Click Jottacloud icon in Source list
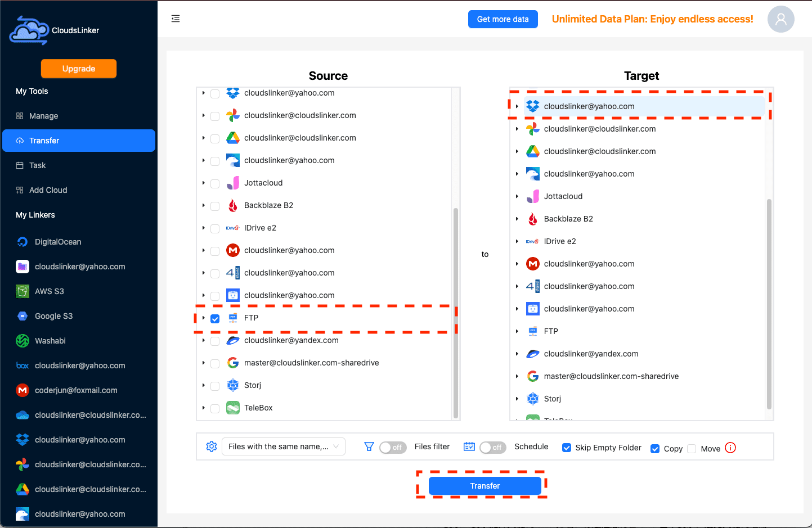The height and width of the screenshot is (528, 812). 233,183
